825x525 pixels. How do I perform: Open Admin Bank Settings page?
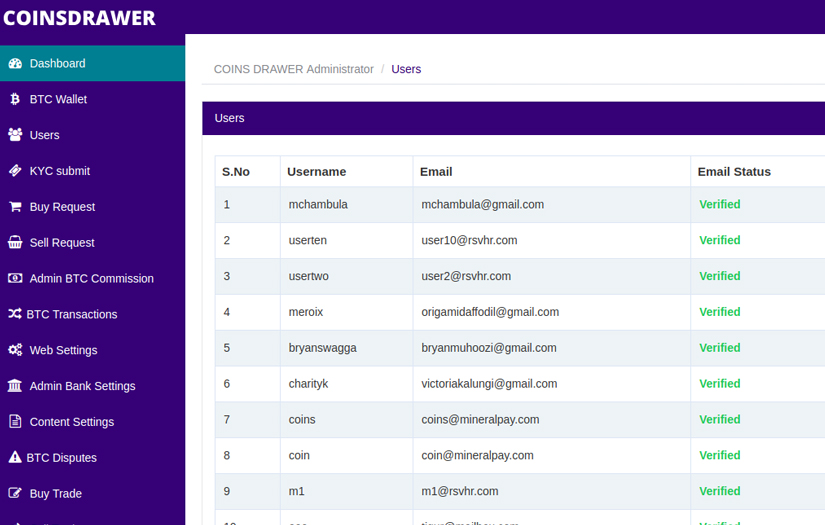tap(93, 386)
